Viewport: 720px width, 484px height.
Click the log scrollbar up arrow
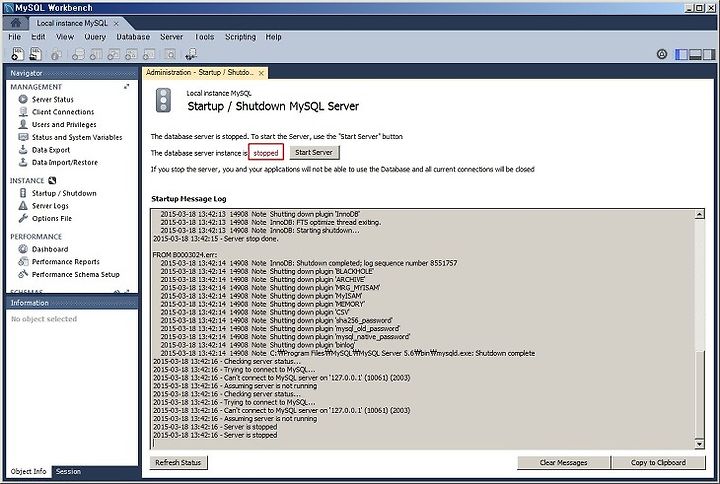pos(699,214)
